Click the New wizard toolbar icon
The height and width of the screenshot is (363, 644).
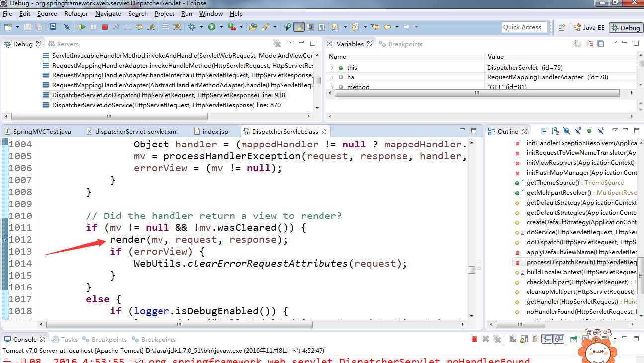[x=7, y=27]
